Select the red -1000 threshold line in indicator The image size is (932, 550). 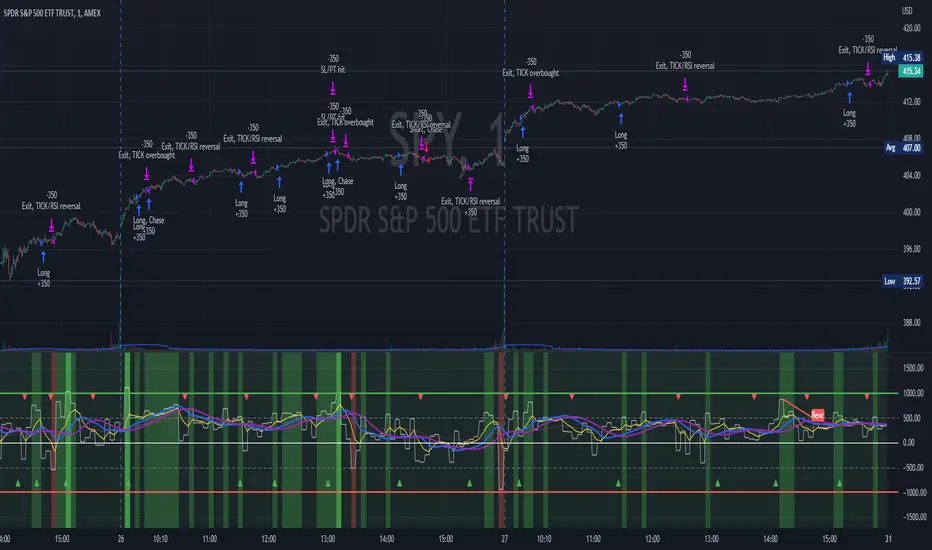pyautogui.click(x=449, y=492)
